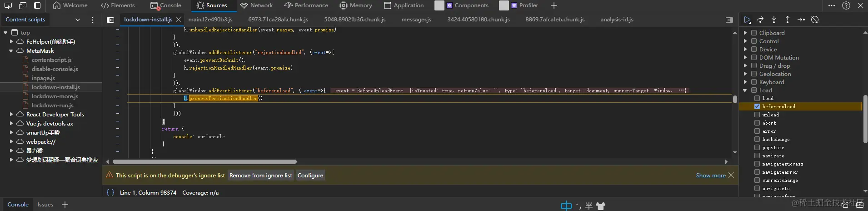Image resolution: width=868 pixels, height=211 pixels.
Task: Expand the Clipboard event category
Action: tap(745, 33)
